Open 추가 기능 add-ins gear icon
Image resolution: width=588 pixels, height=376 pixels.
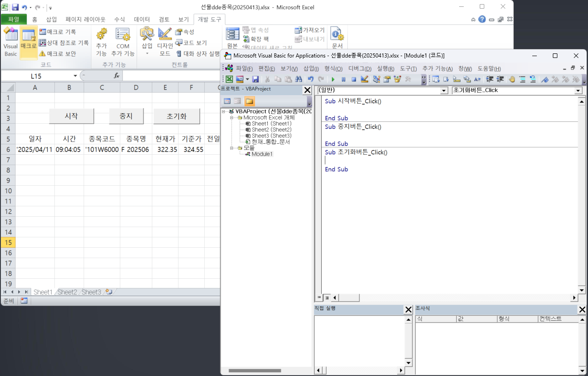pyautogui.click(x=101, y=42)
